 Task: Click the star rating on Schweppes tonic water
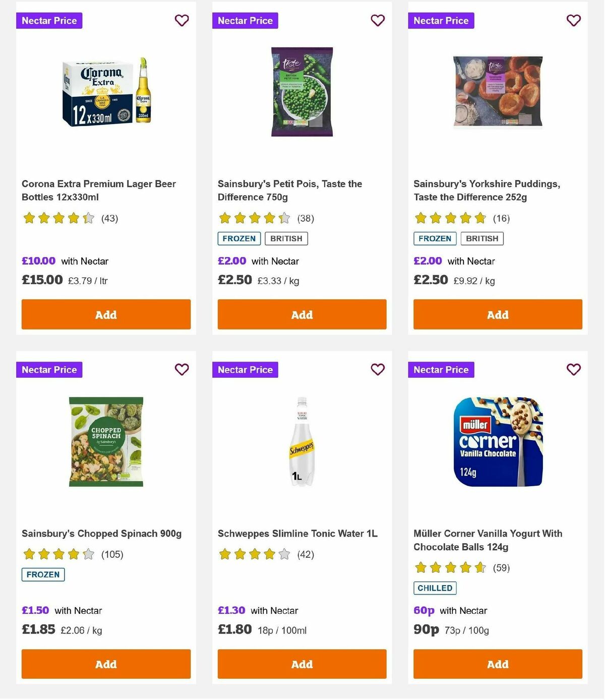254,554
